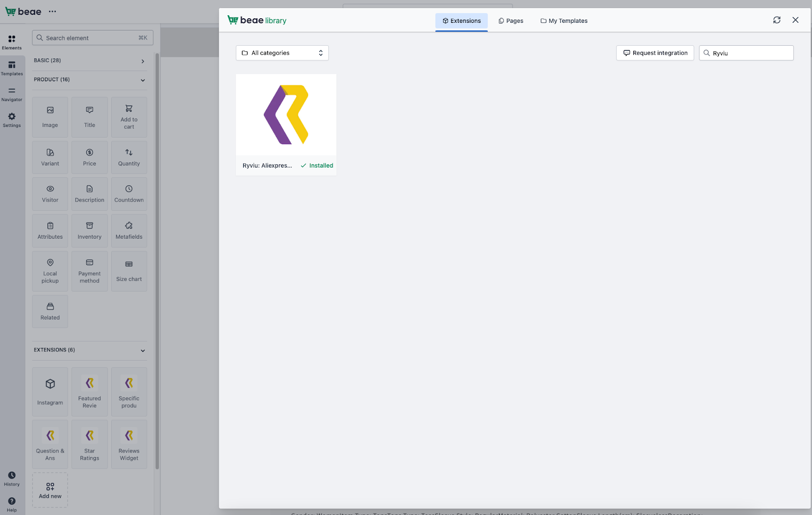Switch to the Pages tab

(511, 21)
